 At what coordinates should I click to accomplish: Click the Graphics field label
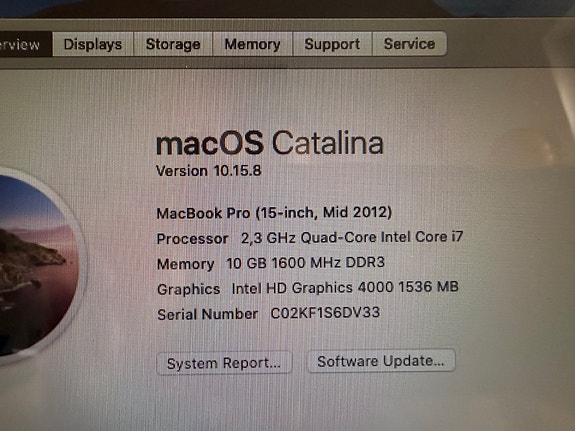(x=188, y=289)
